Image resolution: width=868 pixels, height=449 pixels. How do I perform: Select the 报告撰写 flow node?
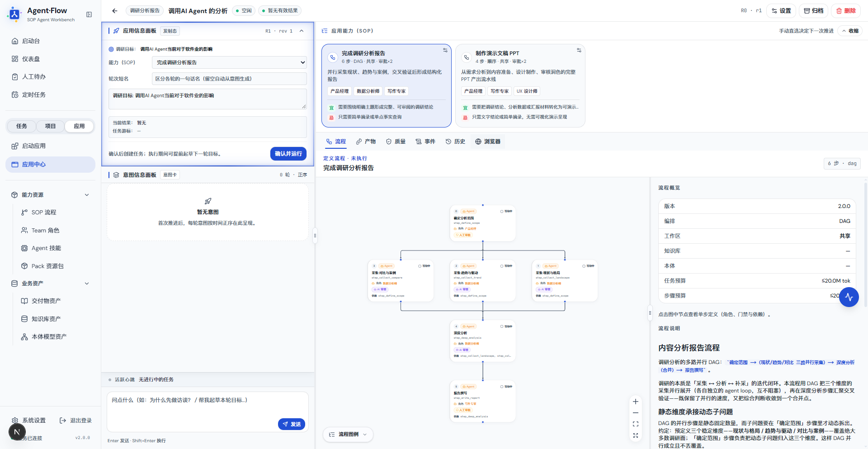click(x=483, y=402)
